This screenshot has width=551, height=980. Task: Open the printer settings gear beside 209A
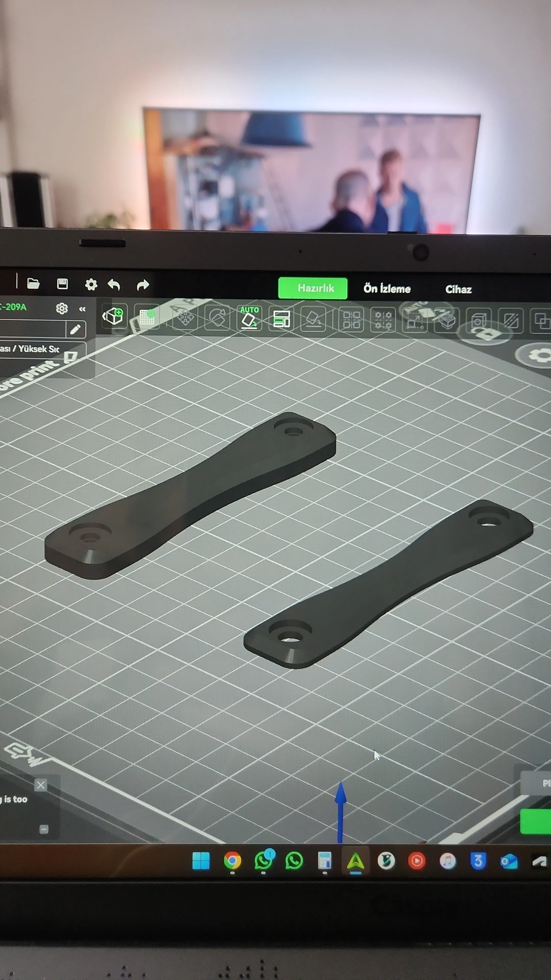click(x=61, y=308)
